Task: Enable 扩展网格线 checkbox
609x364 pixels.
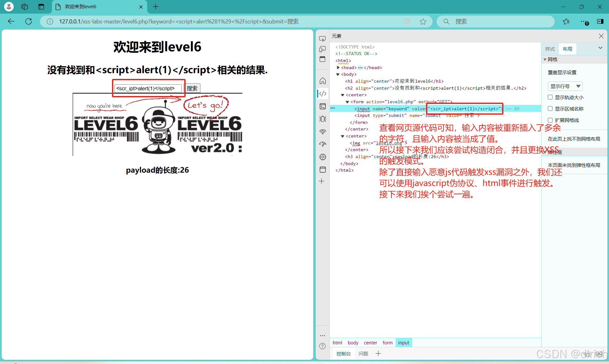Action: (550, 120)
